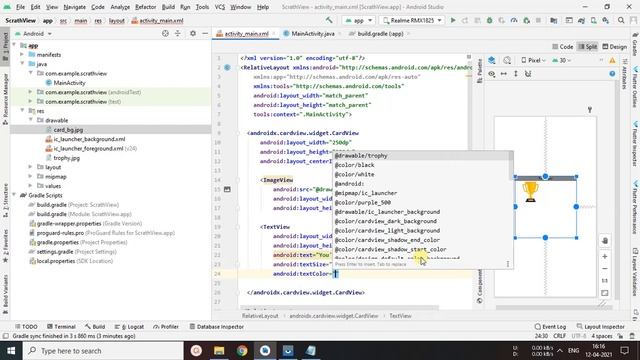Click the Select Opened File target icon
The height and width of the screenshot is (360, 640).
[165, 33]
